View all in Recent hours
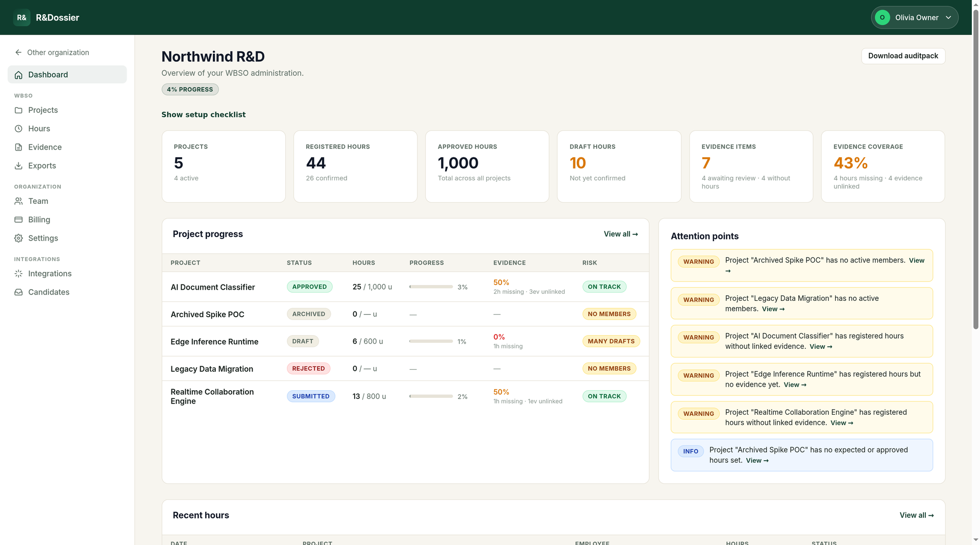The width and height of the screenshot is (980, 545). click(x=917, y=515)
